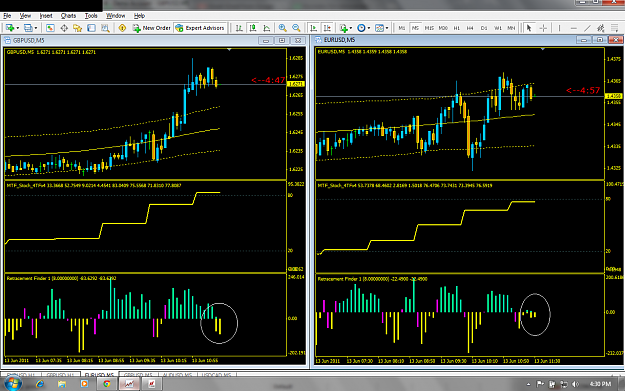Select the M1 timeframe button

click(402, 28)
